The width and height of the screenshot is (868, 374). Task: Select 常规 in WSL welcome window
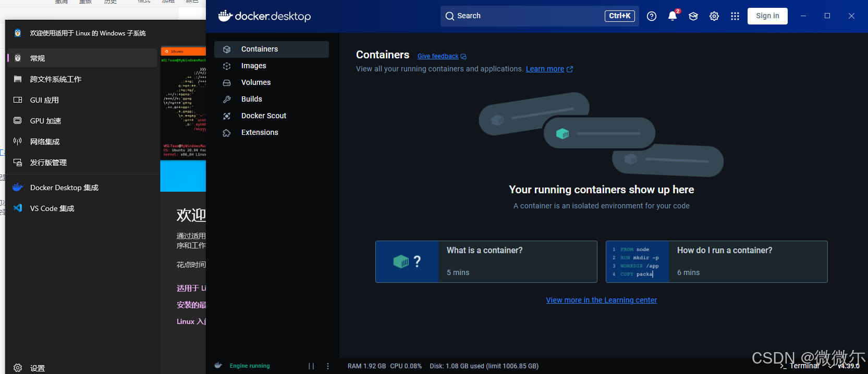pyautogui.click(x=82, y=58)
